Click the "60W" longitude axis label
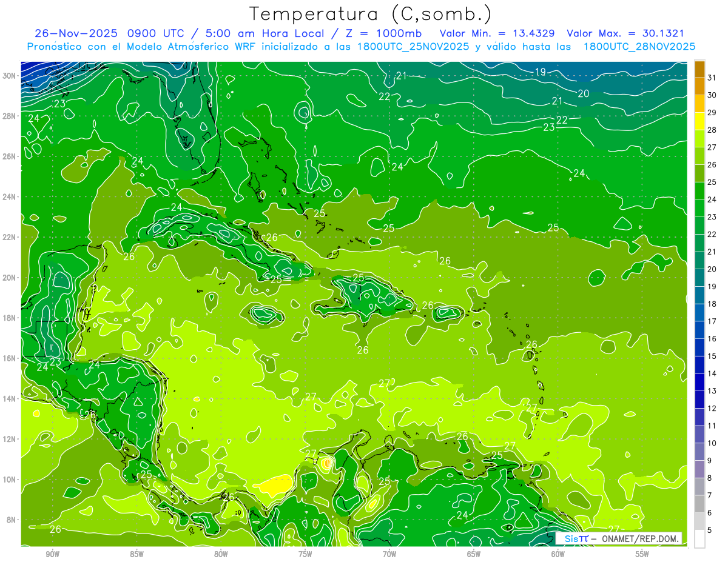728x562 pixels. point(558,554)
